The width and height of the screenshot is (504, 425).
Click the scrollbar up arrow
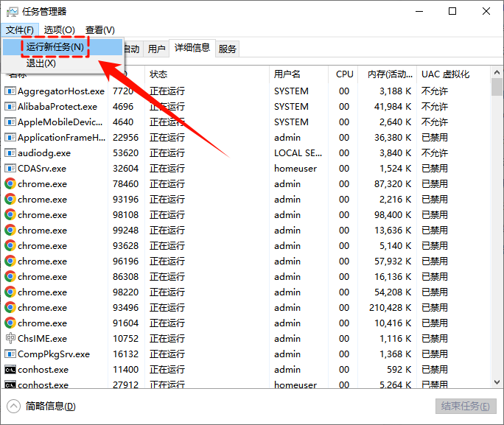click(x=497, y=73)
